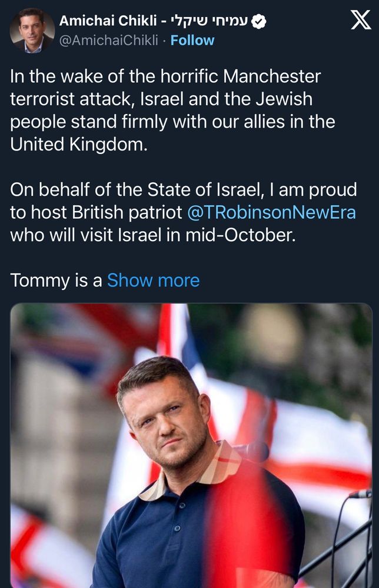The image size is (379, 588).
Task: Click the words "United Kingdom." in the tweet
Action: [79, 145]
